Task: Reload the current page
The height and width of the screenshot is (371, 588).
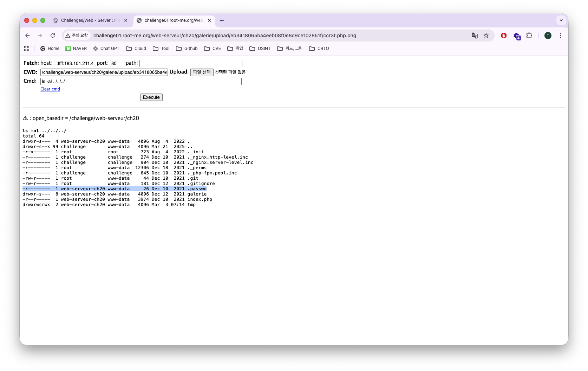Action: click(53, 36)
